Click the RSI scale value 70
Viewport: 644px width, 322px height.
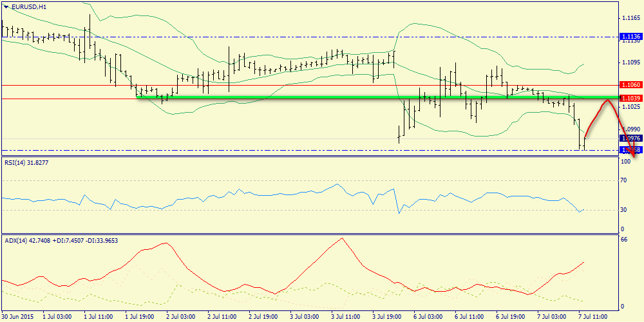click(625, 180)
